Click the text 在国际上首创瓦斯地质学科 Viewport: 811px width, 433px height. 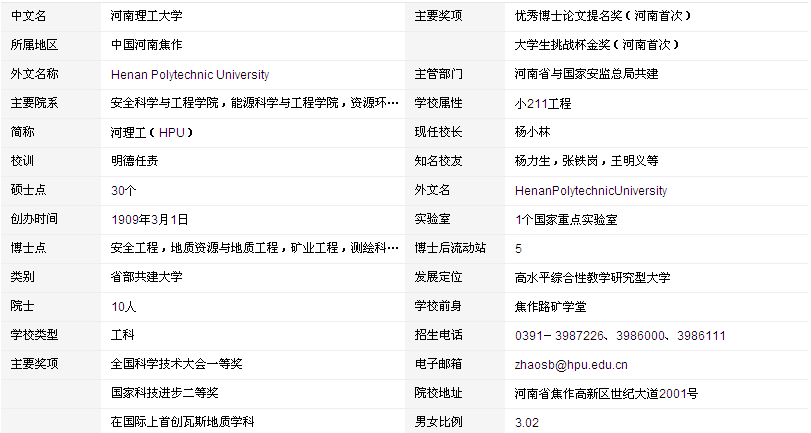[183, 422]
